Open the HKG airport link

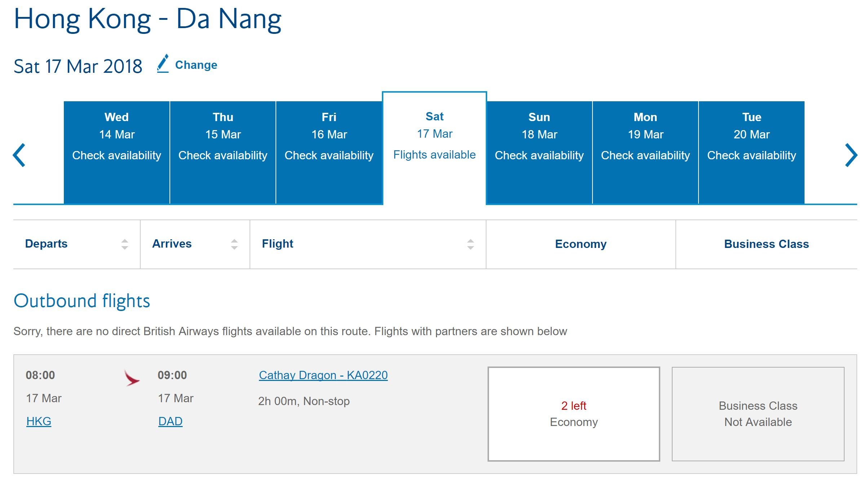click(39, 421)
